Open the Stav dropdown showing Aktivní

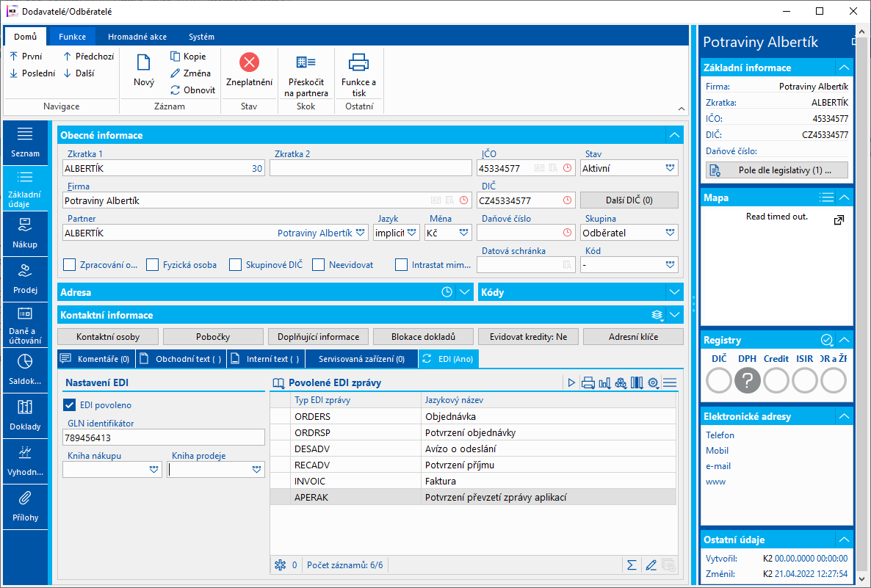669,168
